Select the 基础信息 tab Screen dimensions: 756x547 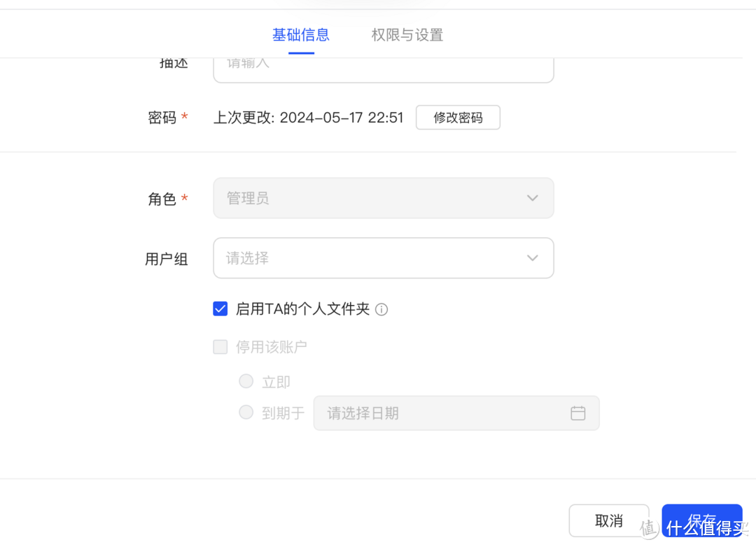tap(301, 34)
